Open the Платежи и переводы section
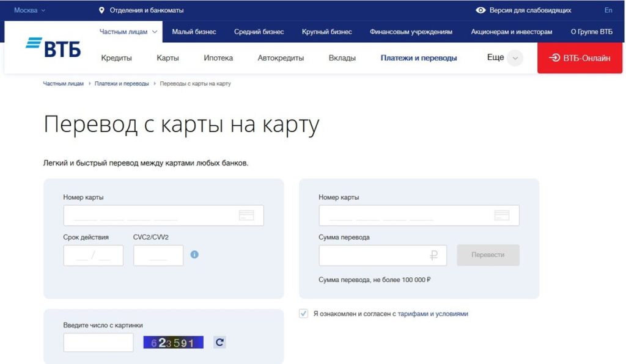 tap(419, 58)
